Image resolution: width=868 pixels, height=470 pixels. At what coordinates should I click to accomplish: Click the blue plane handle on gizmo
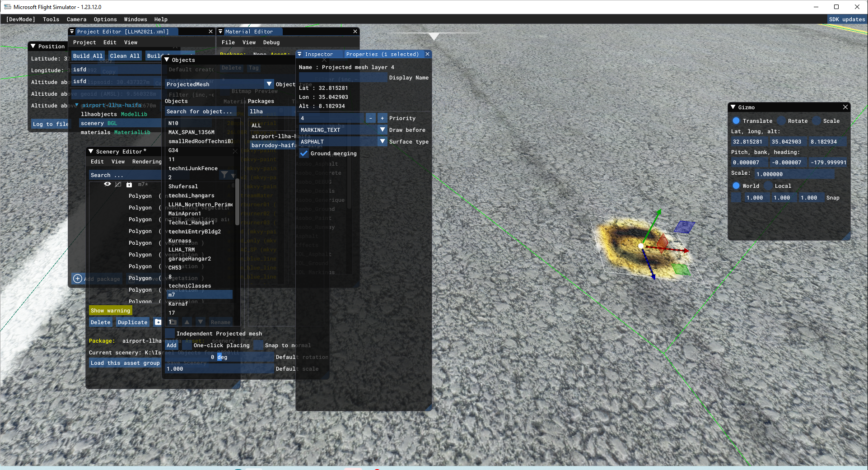685,226
